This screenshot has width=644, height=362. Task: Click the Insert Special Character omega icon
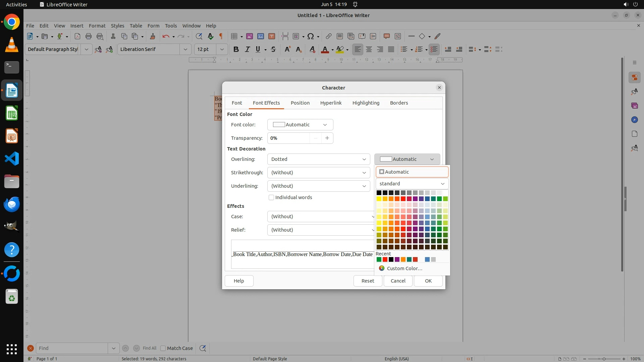point(311,36)
